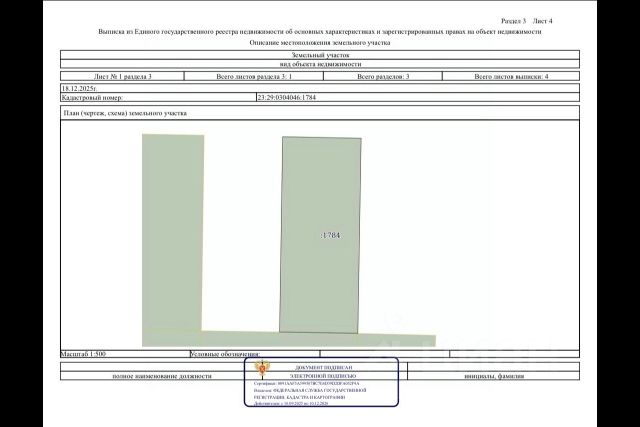Click the date "18.12.2025г."
The height and width of the screenshot is (427, 640).
coord(79,88)
